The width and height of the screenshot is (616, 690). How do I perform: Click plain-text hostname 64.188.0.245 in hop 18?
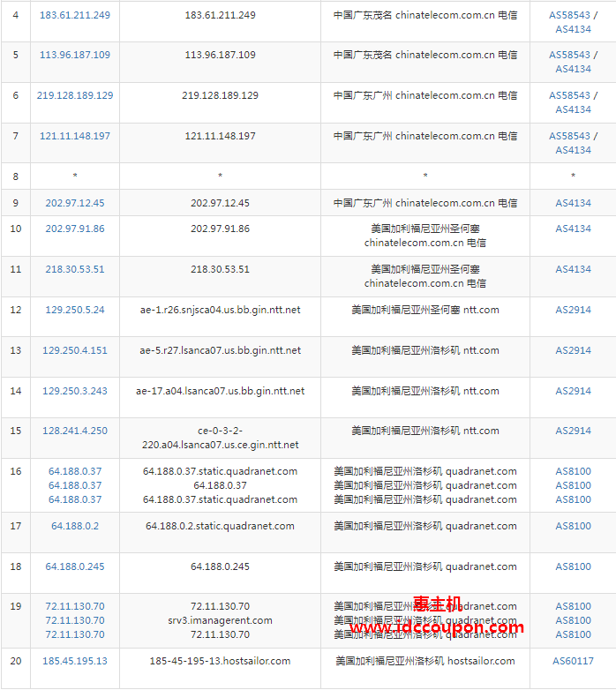pos(220,566)
